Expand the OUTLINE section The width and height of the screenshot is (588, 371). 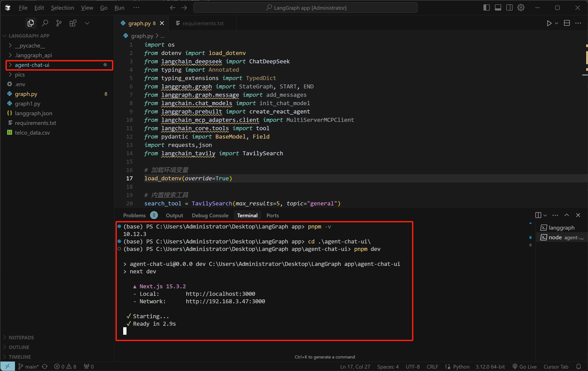(x=57, y=347)
